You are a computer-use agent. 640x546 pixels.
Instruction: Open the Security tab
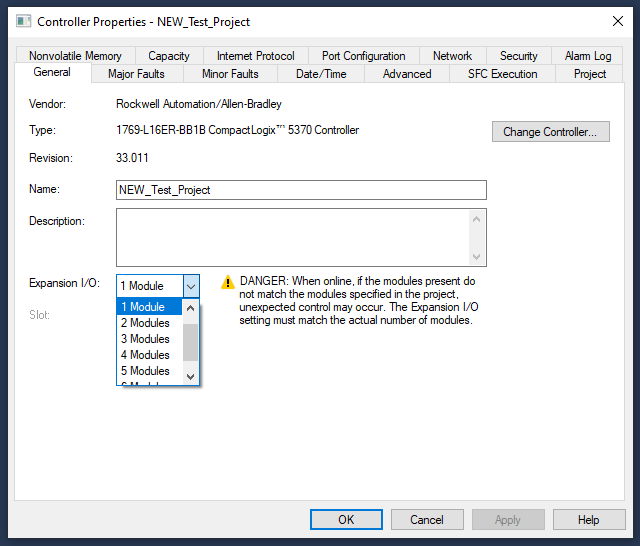[x=518, y=55]
